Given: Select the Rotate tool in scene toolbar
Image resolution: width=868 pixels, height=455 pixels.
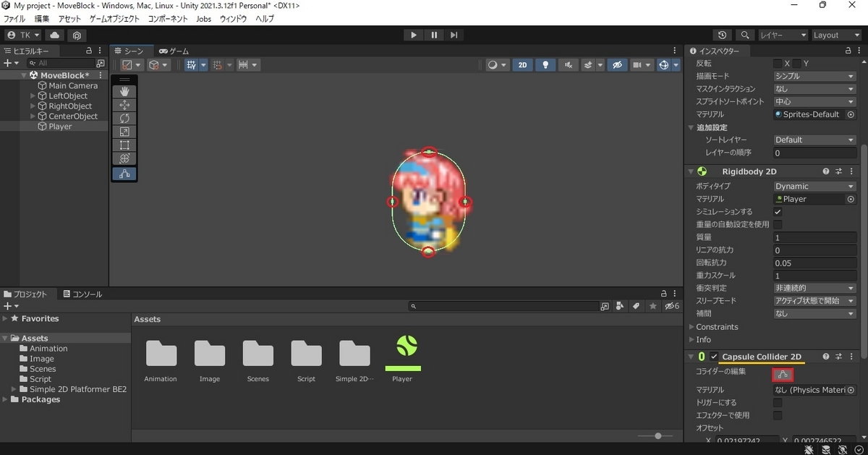Looking at the screenshot, I should (x=124, y=118).
